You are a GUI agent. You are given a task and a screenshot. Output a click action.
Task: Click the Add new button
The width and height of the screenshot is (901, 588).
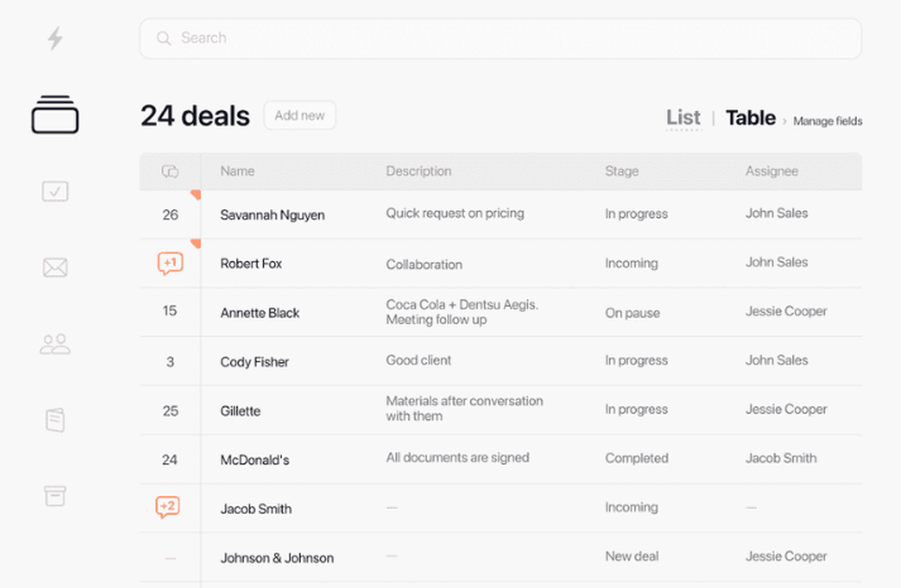(299, 115)
